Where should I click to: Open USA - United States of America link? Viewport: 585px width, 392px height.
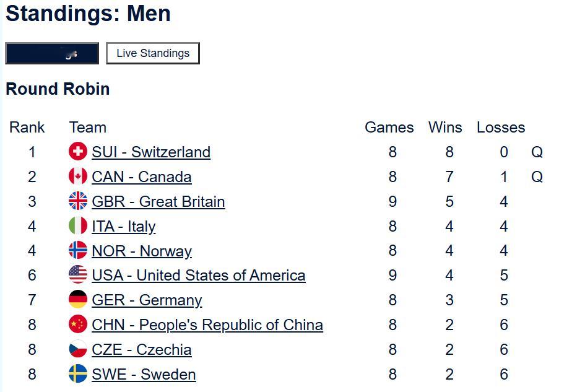(x=199, y=276)
